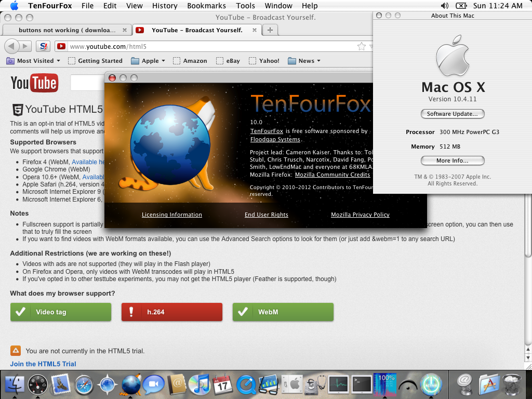
Task: Open the Yahoo! bookmark
Action: click(264, 61)
